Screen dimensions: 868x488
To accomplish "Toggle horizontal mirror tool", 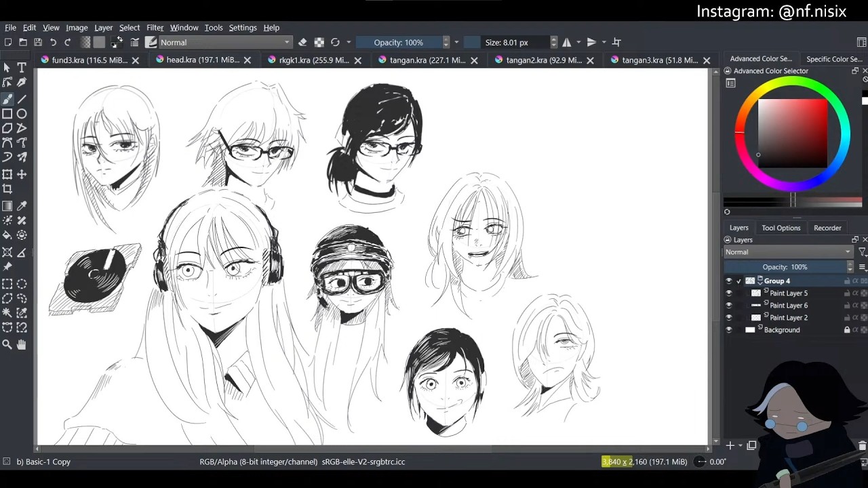I will 566,42.
